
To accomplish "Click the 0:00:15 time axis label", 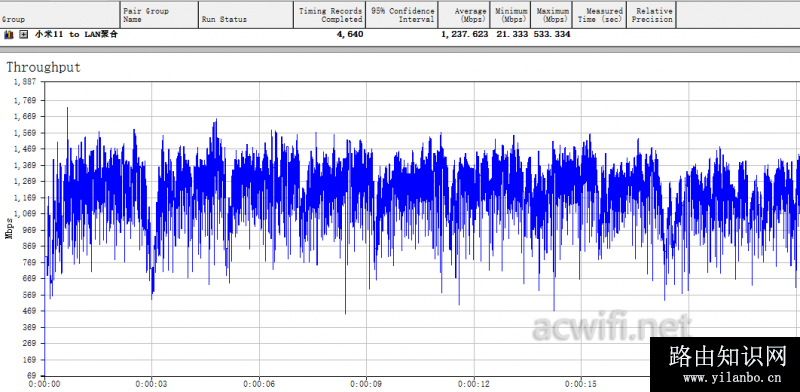I will click(581, 384).
